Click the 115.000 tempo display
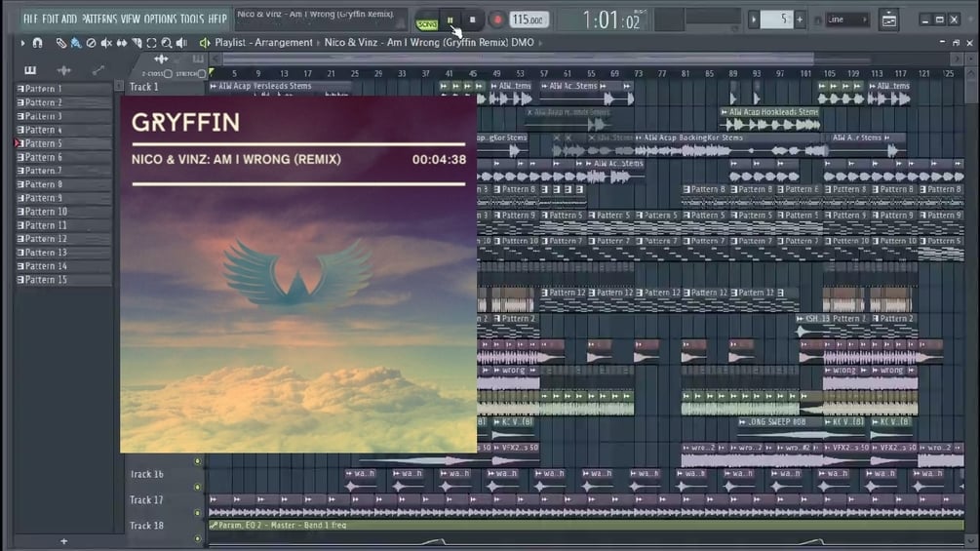This screenshot has height=551, width=980. pyautogui.click(x=529, y=20)
